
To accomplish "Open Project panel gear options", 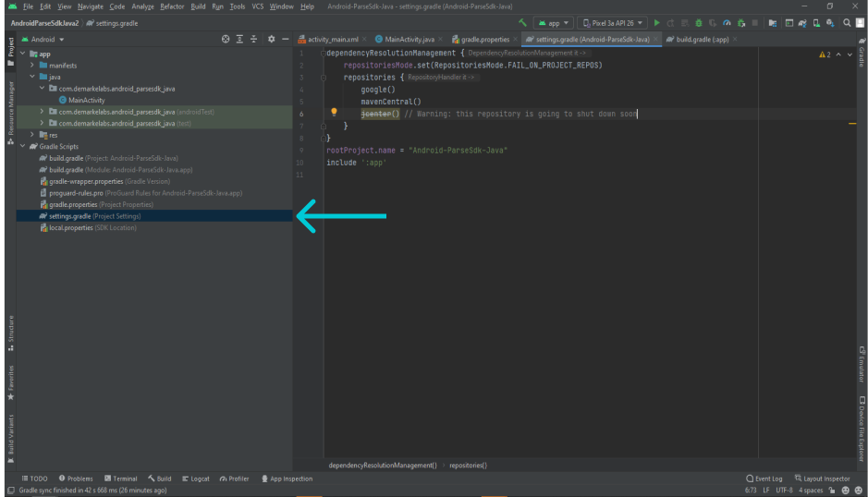I will [x=271, y=40].
